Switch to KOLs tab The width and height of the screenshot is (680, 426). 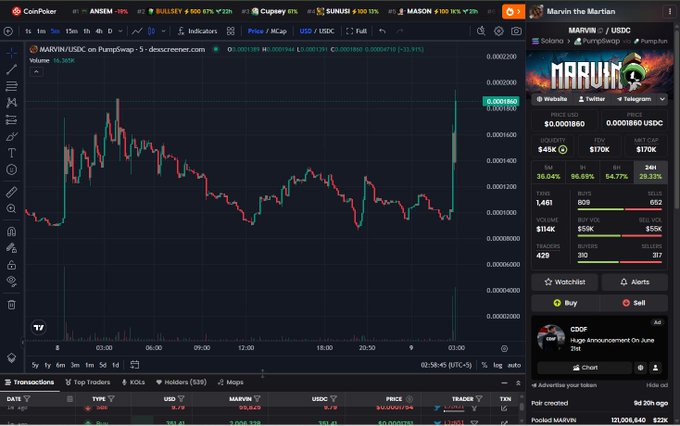click(134, 382)
